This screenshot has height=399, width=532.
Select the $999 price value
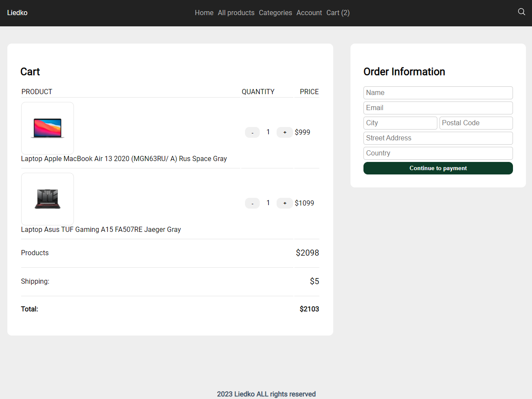tap(303, 132)
